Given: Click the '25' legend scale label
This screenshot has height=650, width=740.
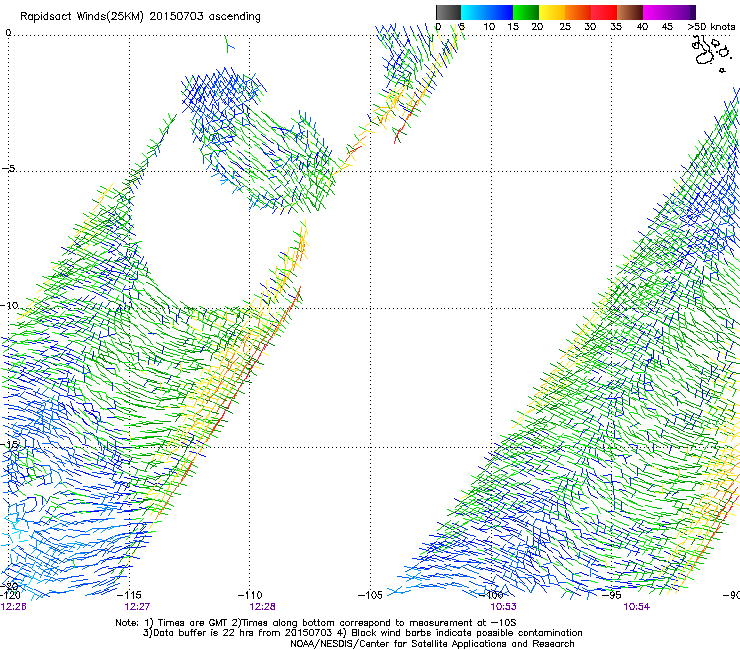Looking at the screenshot, I should (565, 26).
